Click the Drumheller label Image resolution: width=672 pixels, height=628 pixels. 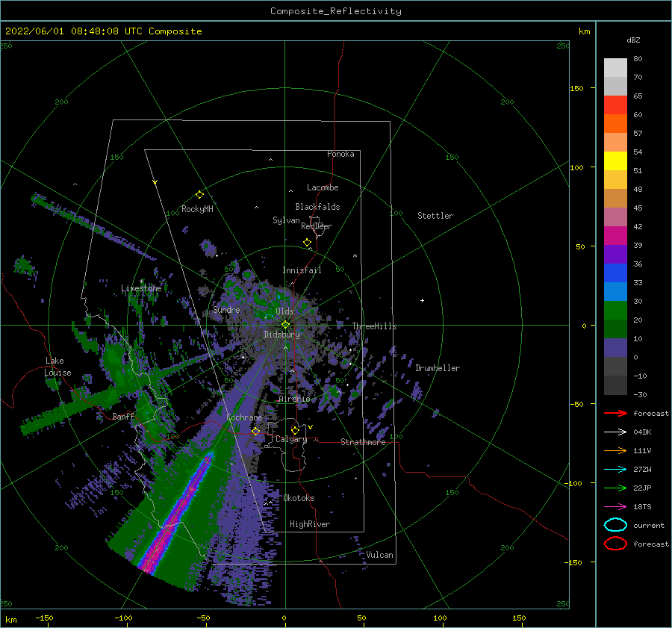click(x=438, y=368)
